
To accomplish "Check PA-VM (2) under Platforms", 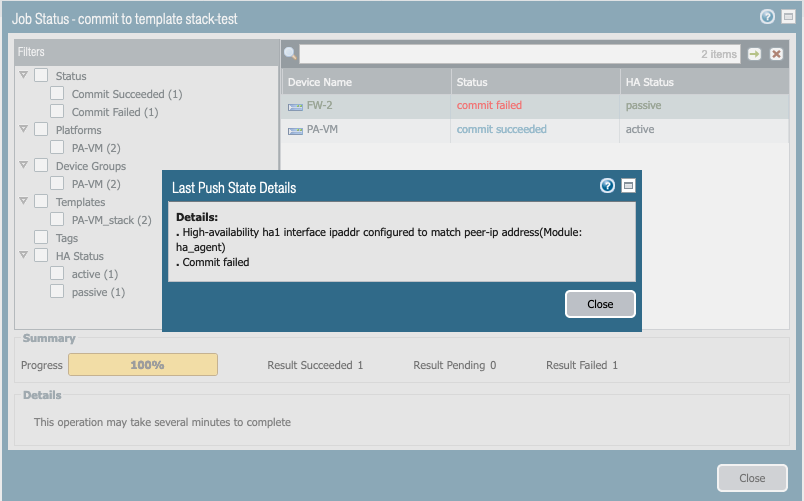I will (x=57, y=147).
